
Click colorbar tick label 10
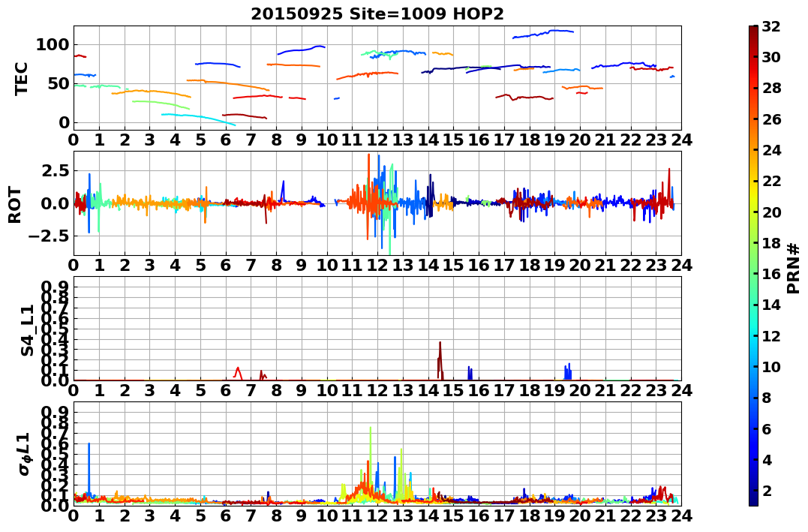pos(771,366)
